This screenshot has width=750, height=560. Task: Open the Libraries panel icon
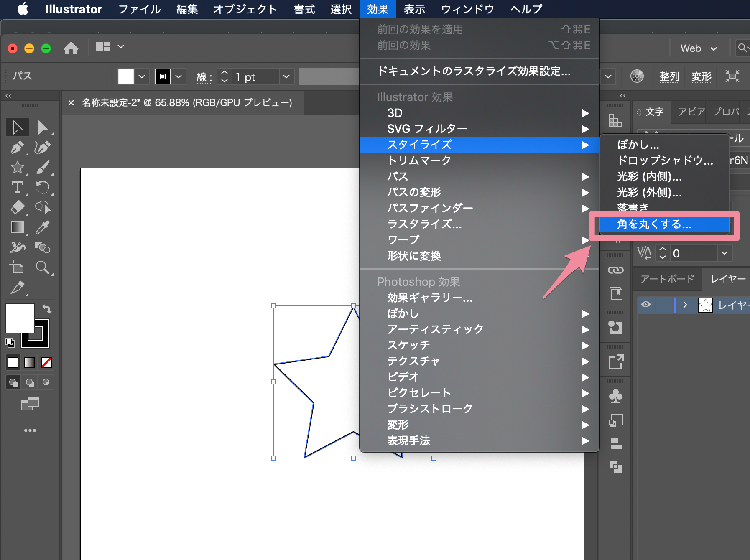click(x=616, y=294)
